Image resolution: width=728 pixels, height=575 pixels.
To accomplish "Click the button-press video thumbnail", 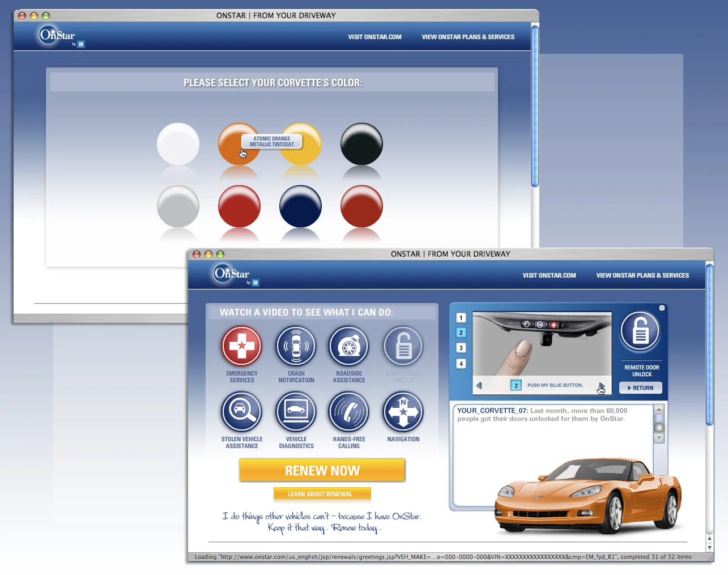I will [x=542, y=344].
